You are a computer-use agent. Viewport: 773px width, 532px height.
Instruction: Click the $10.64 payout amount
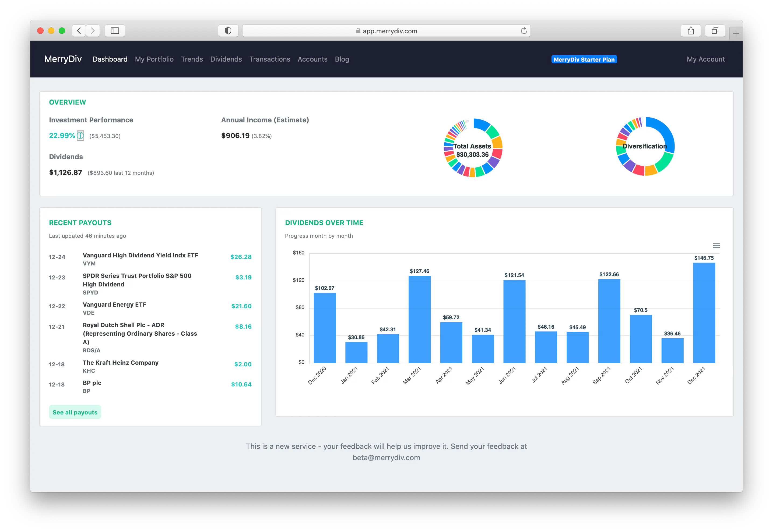(x=241, y=385)
